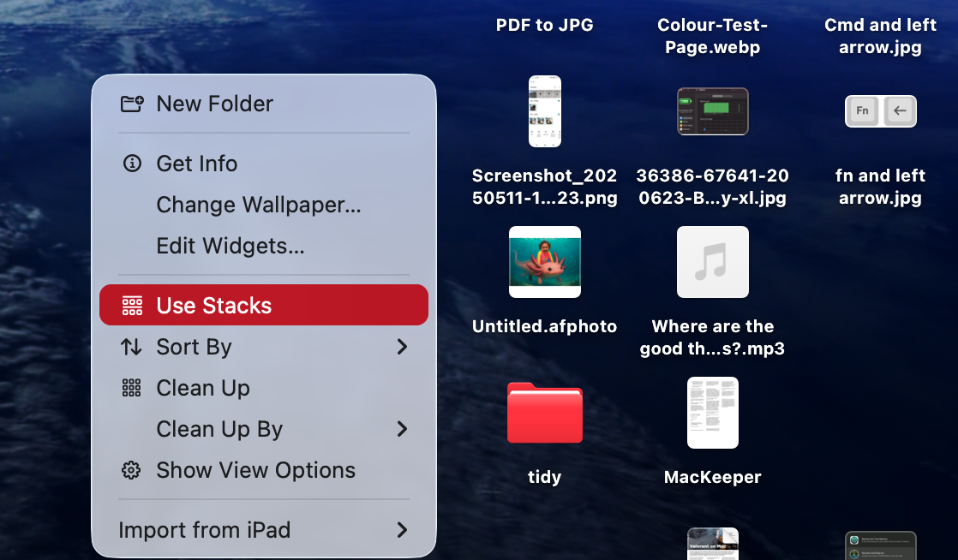958x560 pixels.
Task: Open the MacKeeper document
Action: (712, 413)
